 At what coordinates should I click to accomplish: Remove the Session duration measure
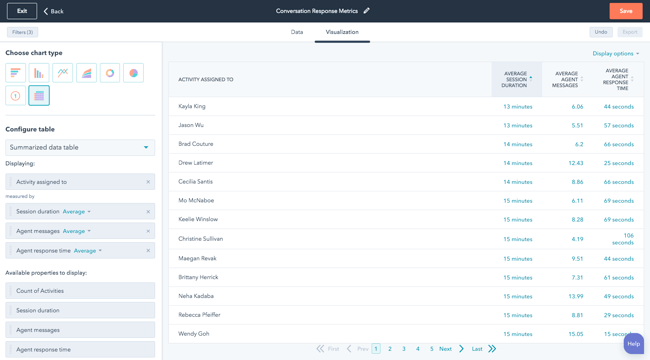click(x=148, y=212)
